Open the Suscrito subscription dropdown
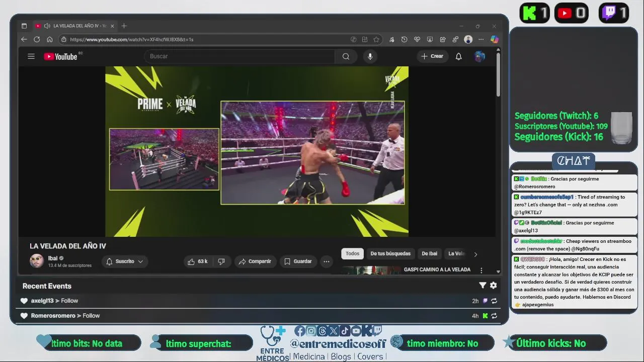 coord(125,261)
